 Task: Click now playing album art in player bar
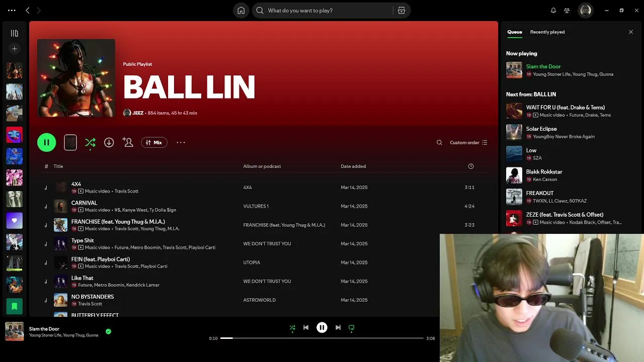15,332
